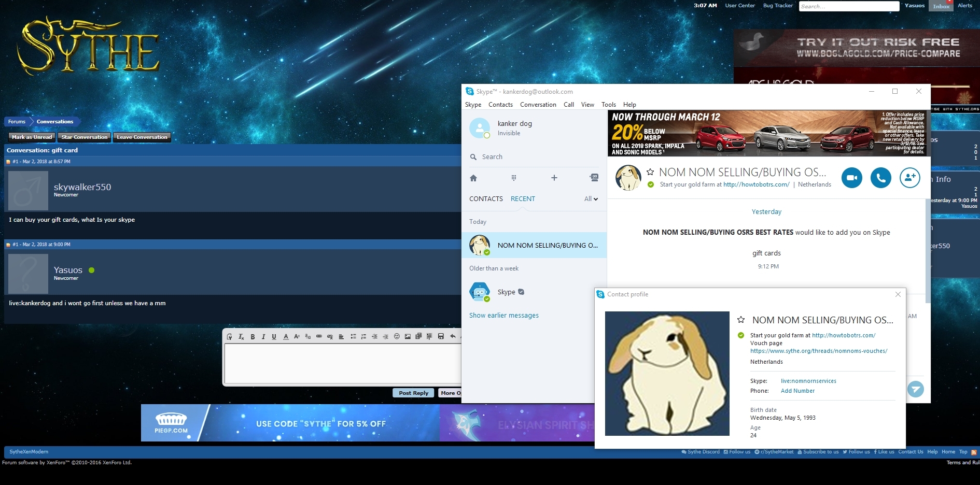Open the insert special menu in editor

point(429,337)
